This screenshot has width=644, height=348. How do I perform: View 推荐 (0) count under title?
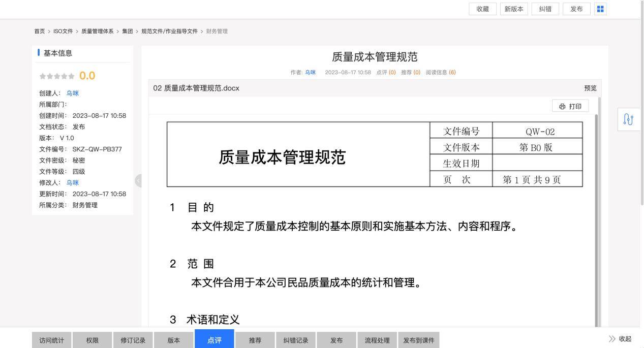pyautogui.click(x=411, y=72)
